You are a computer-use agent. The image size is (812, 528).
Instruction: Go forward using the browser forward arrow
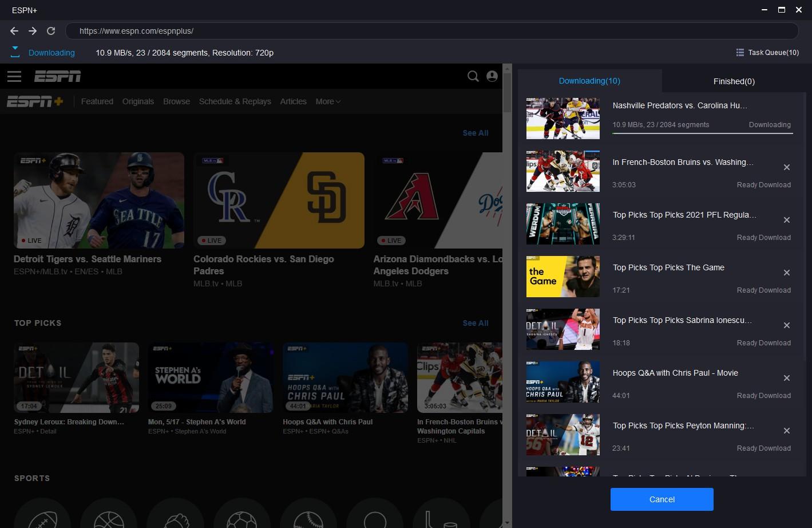[x=33, y=31]
